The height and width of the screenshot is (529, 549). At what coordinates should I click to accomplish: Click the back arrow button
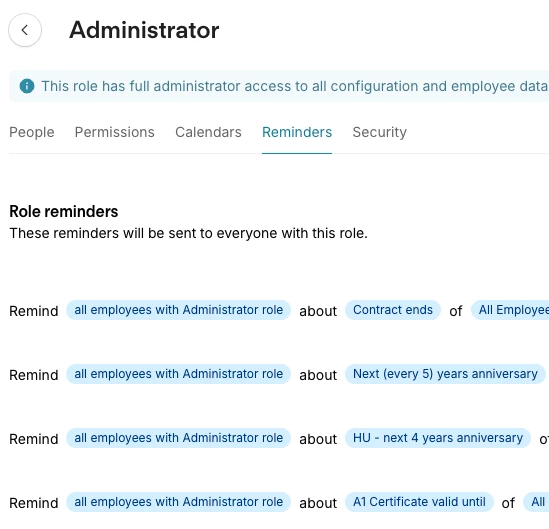(x=25, y=30)
